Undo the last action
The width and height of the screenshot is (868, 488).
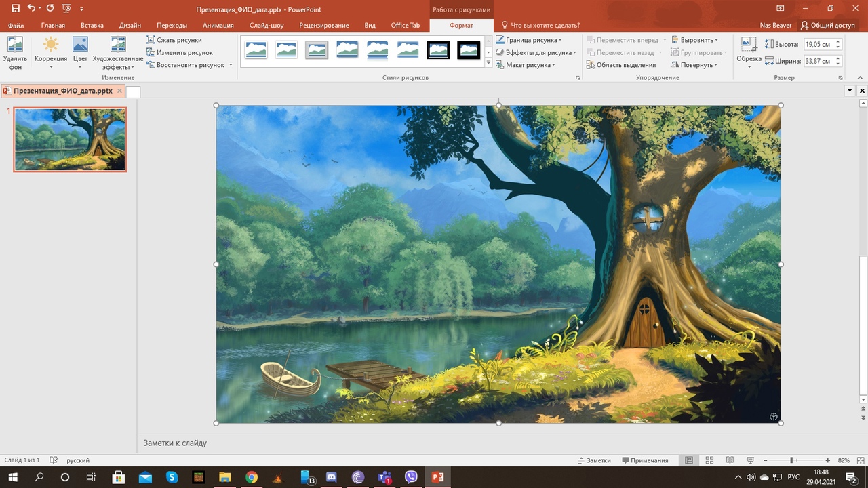click(31, 9)
